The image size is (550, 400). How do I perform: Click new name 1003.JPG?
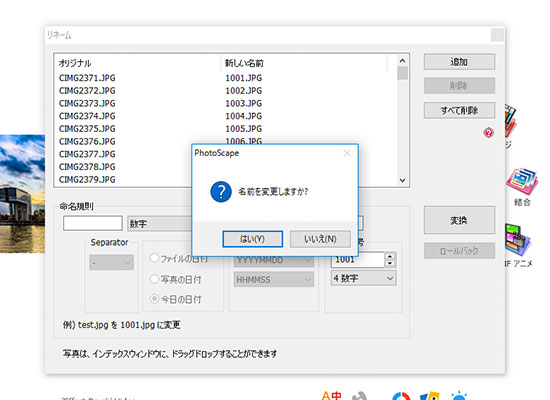(244, 103)
